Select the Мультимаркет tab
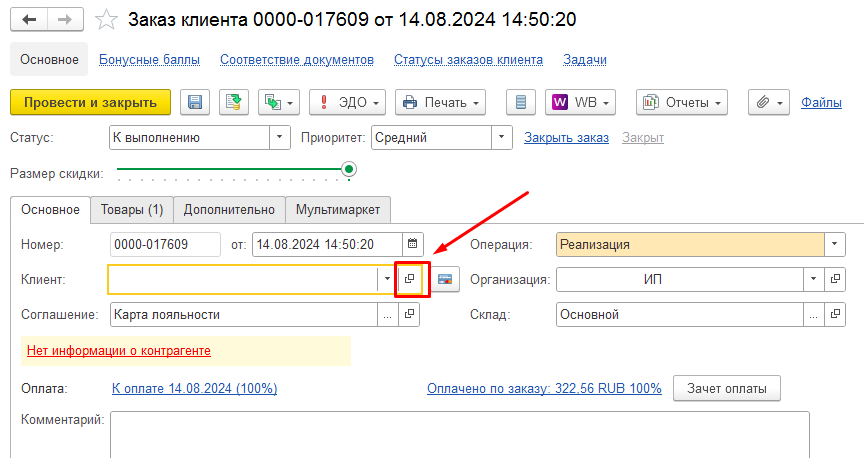864x458 pixels. coord(338,210)
